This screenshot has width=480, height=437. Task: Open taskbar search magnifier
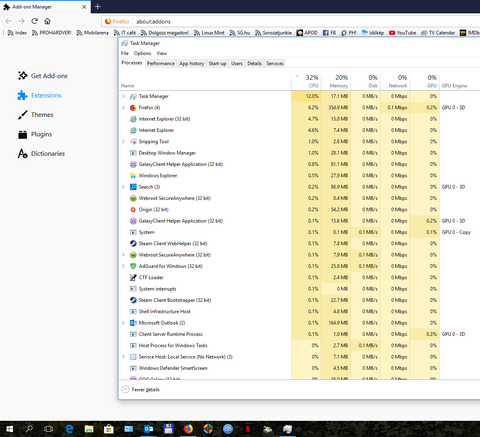click(29, 429)
